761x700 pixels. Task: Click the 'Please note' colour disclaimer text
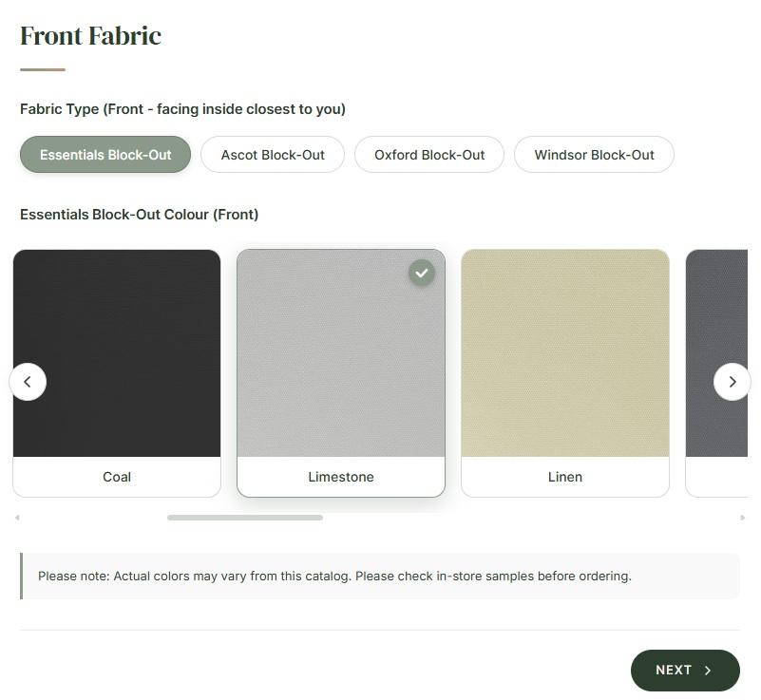[x=334, y=577]
